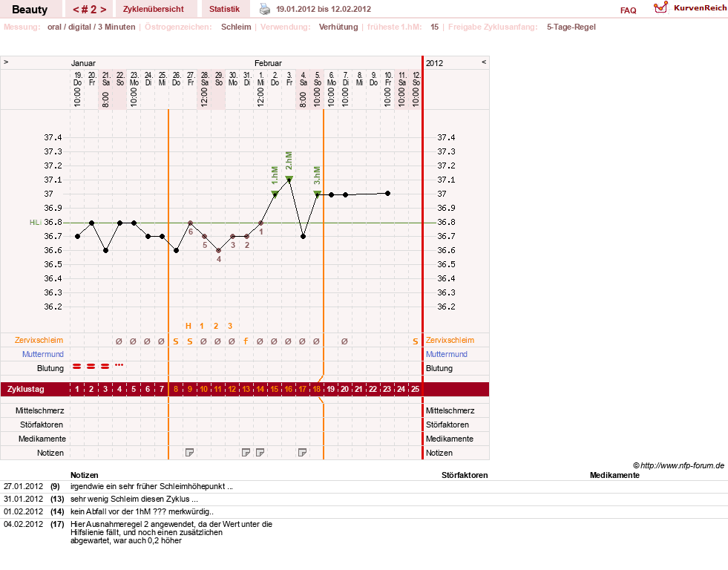
Task: Click the mucus peak marker H
Action: [x=188, y=326]
